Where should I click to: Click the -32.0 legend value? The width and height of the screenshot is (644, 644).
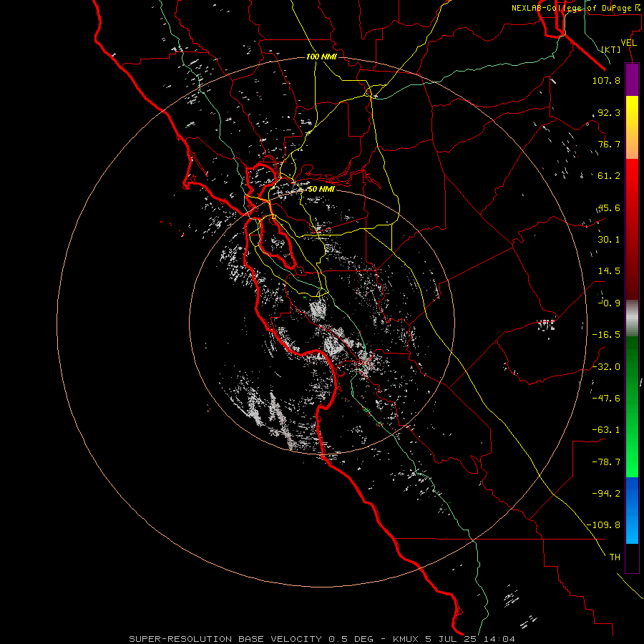(606, 367)
